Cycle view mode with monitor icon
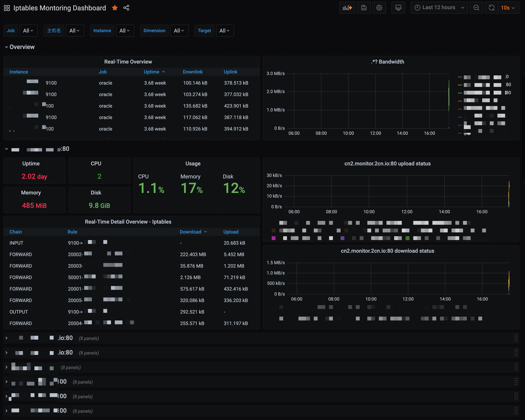The height and width of the screenshot is (420, 525). (x=398, y=8)
